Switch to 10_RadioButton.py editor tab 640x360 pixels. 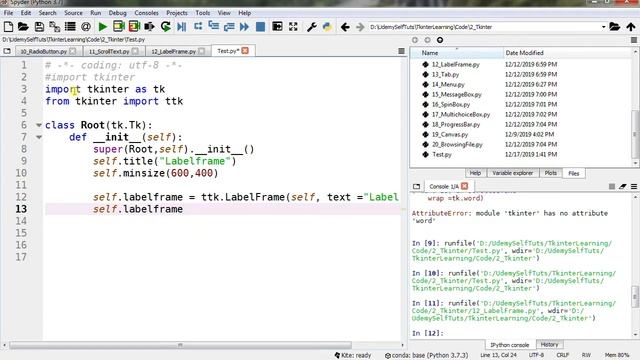[x=43, y=51]
